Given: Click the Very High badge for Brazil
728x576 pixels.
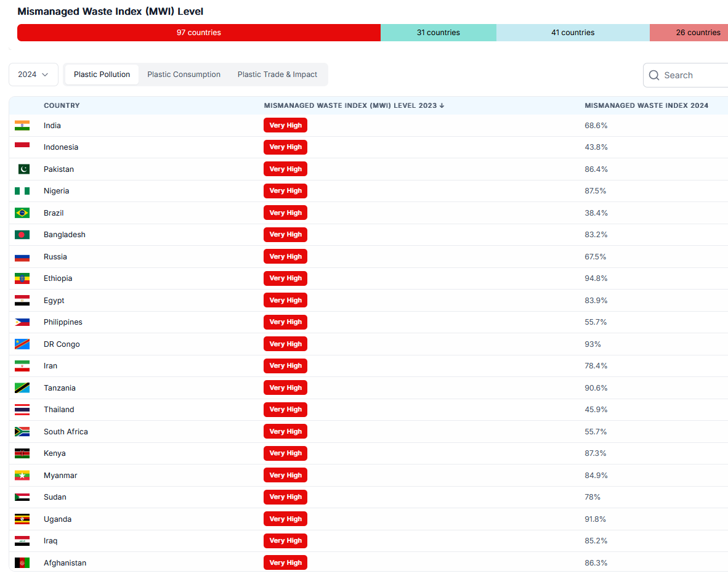Looking at the screenshot, I should [286, 213].
